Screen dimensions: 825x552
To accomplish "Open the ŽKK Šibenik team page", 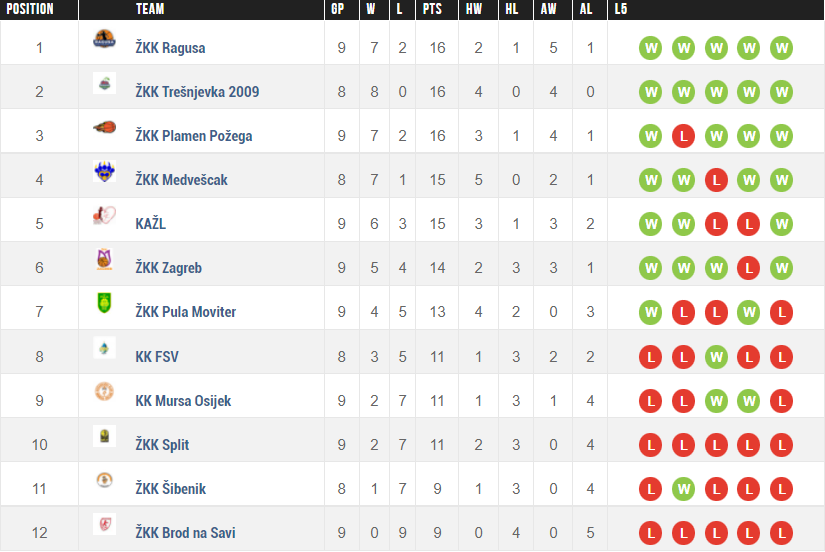I will (x=171, y=489).
